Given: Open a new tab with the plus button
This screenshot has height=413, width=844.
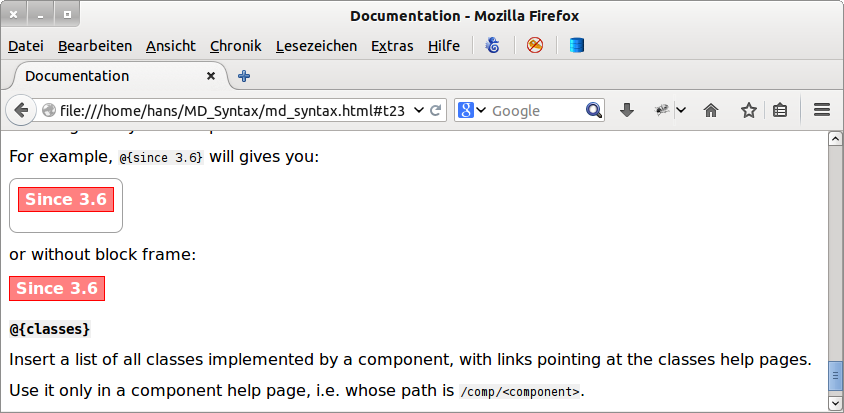Looking at the screenshot, I should pos(244,76).
